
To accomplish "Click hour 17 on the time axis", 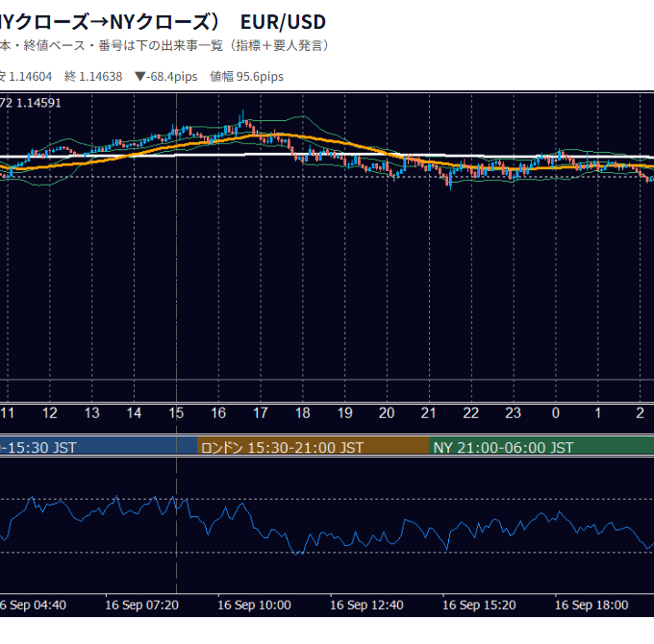I will pos(261,413).
